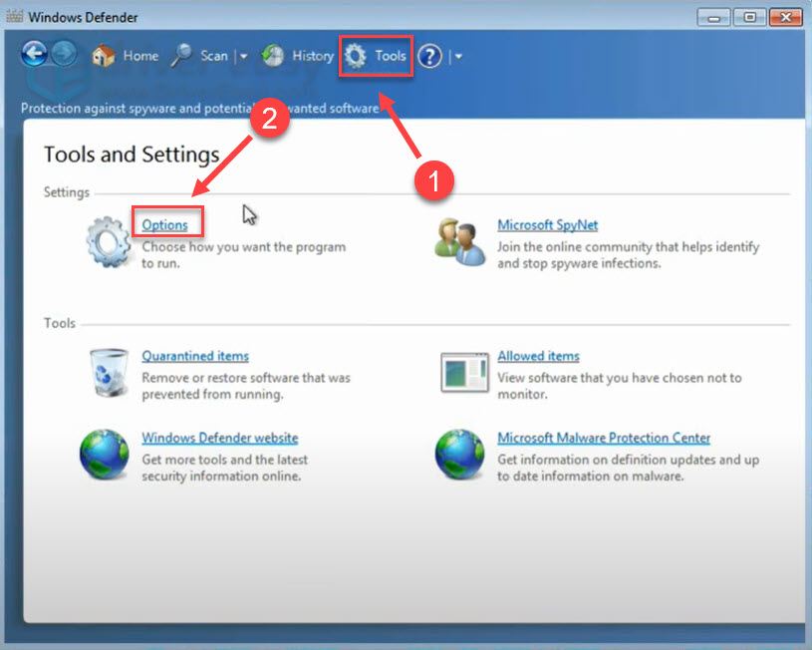Click the 'Settings' section label
The width and height of the screenshot is (812, 650).
tap(67, 192)
